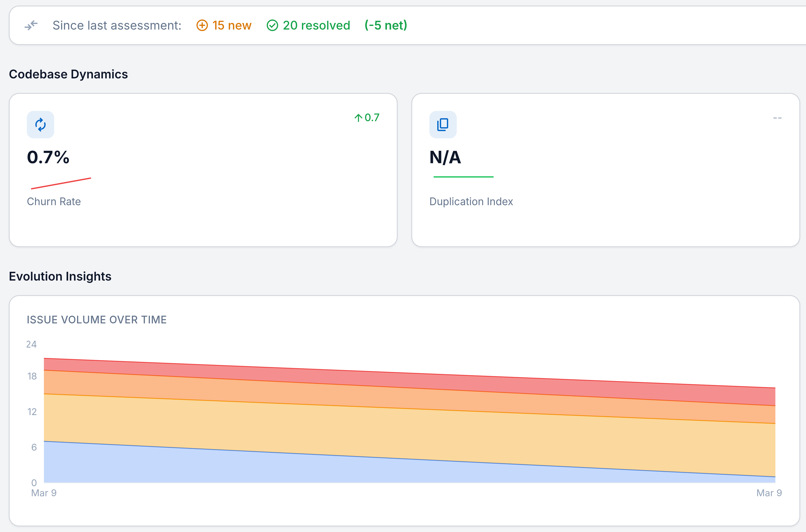This screenshot has width=806, height=532.
Task: Expand the Evolution Insights section
Action: point(60,276)
